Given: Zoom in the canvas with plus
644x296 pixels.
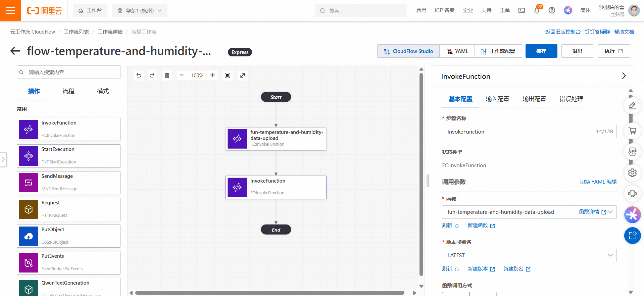Looking at the screenshot, I should point(212,75).
